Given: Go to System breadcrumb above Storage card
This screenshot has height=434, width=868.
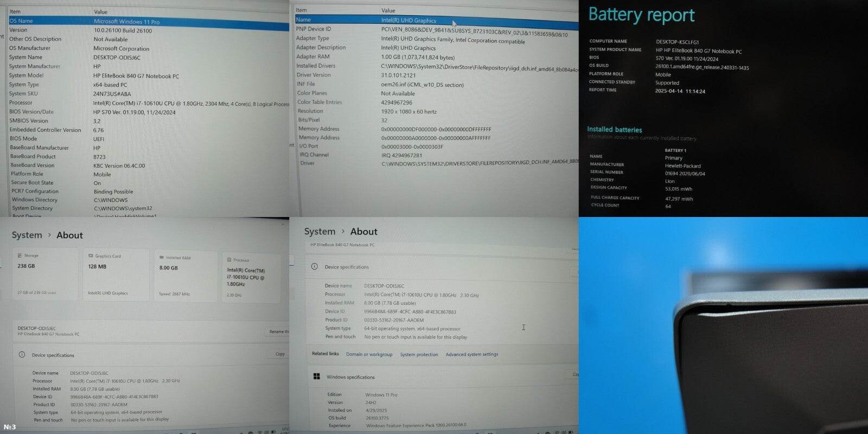Looking at the screenshot, I should pos(27,235).
